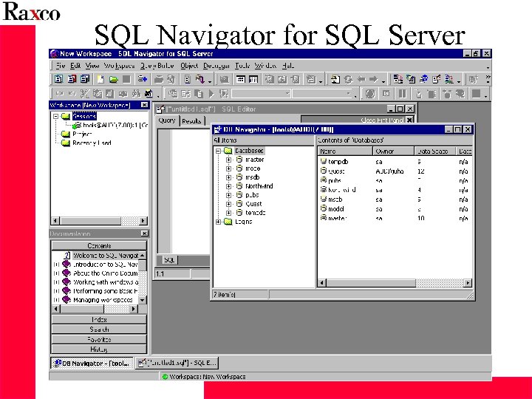Image resolution: width=532 pixels, height=399 pixels.
Task: Switch to the Results tab in SQL Editor
Action: [x=191, y=121]
